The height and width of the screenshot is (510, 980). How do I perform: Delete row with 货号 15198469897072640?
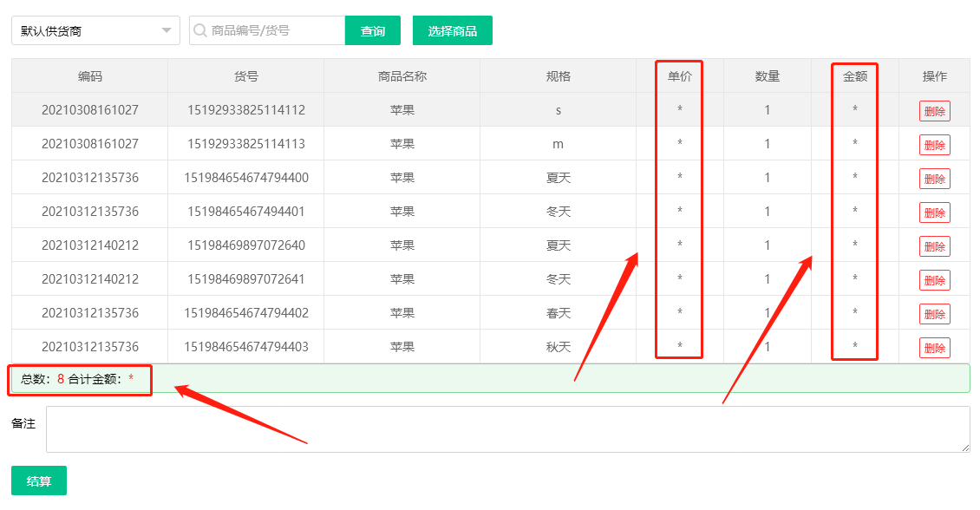click(x=934, y=246)
